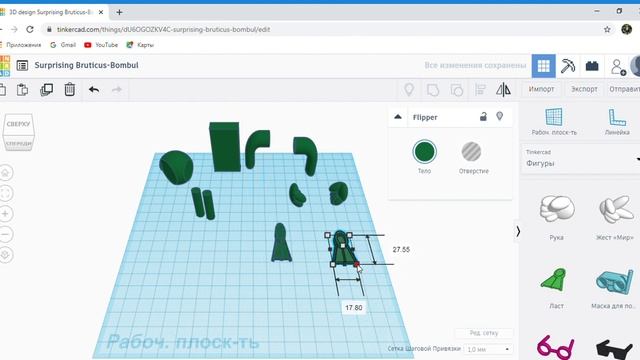Redo with the forward arrow

click(x=117, y=89)
